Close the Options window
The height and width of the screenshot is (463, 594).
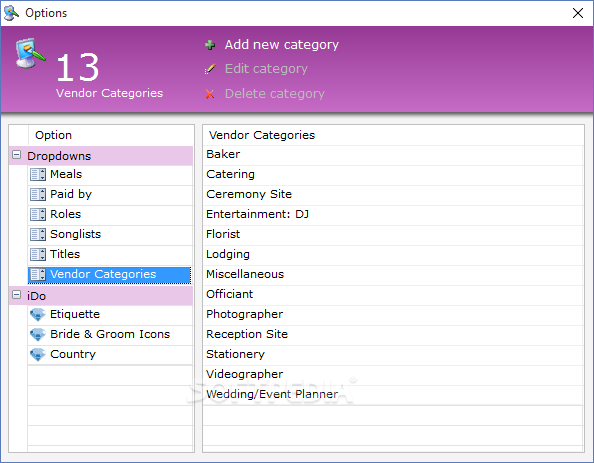point(578,13)
